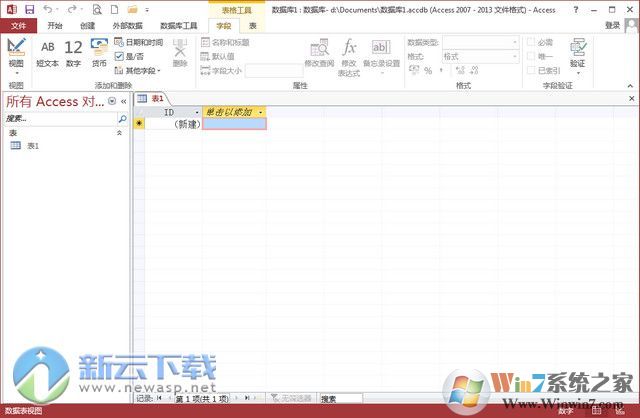Viewport: 640px width, 418px height.
Task: Add a 是/否 yes/no field
Action: tap(129, 56)
